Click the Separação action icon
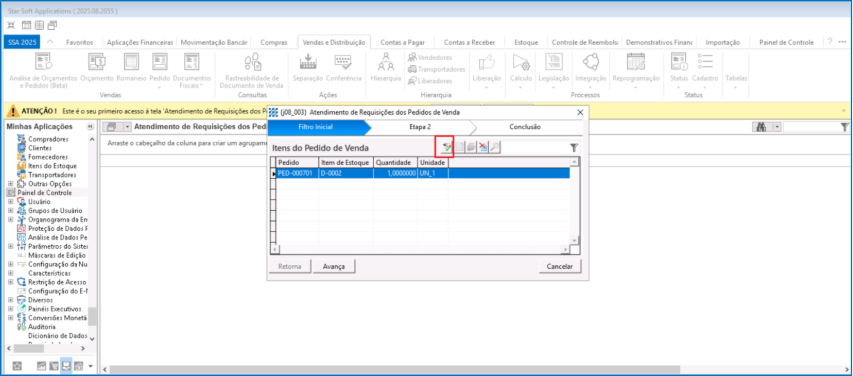Viewport: 853px width, 376px height. click(x=307, y=66)
